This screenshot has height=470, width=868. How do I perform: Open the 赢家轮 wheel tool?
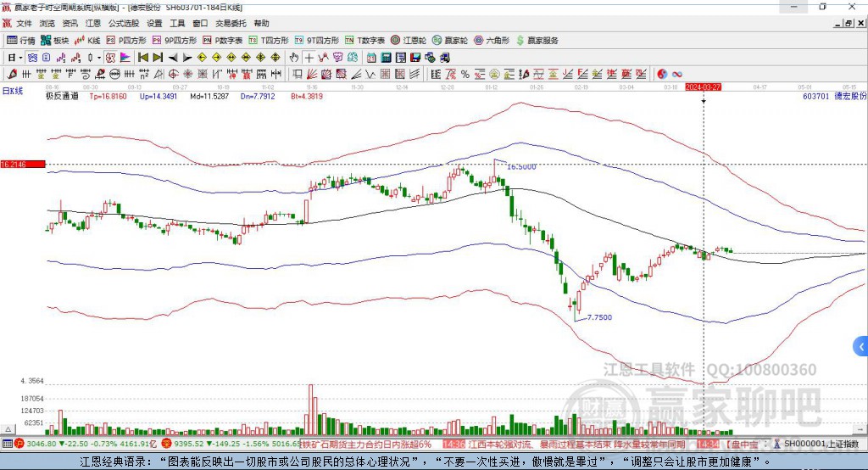pyautogui.click(x=450, y=41)
